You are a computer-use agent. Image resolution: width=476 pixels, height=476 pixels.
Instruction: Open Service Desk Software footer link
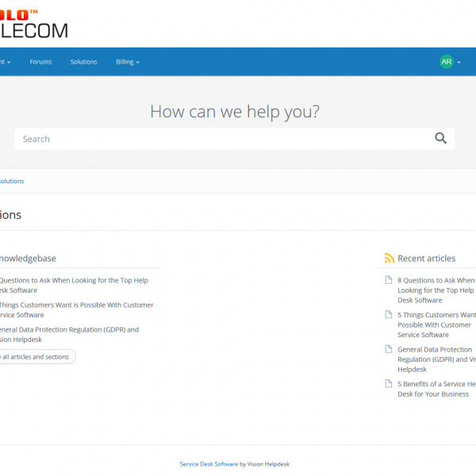click(x=209, y=464)
